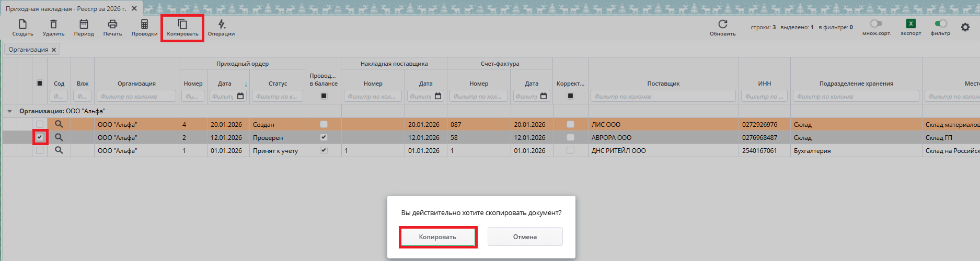
Task: Click the Обновить refresh icon
Action: [x=722, y=24]
